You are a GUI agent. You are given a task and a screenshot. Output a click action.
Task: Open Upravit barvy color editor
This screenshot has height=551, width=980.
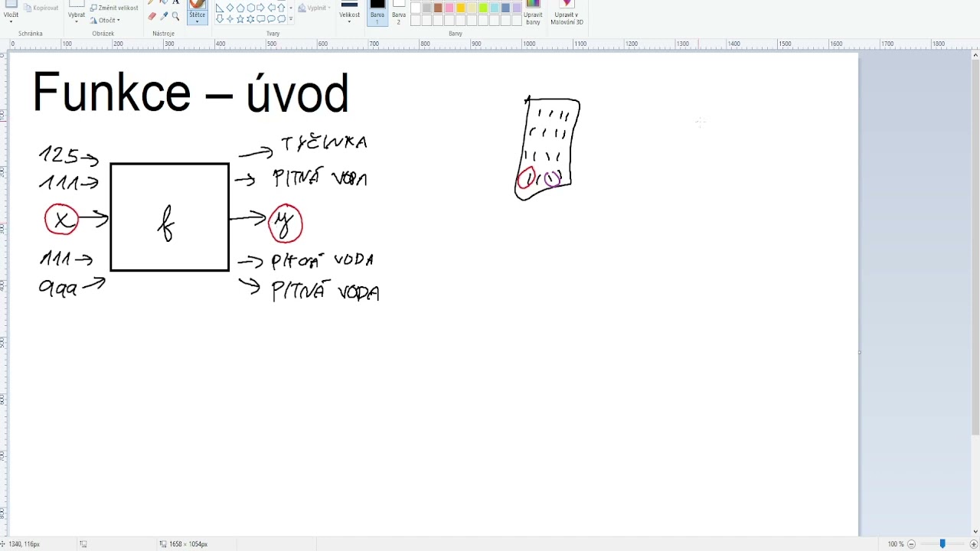tap(533, 13)
